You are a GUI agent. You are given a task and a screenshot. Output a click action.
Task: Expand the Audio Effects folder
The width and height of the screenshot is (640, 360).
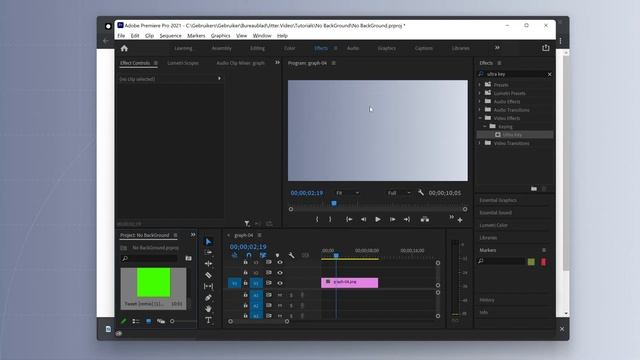click(480, 101)
